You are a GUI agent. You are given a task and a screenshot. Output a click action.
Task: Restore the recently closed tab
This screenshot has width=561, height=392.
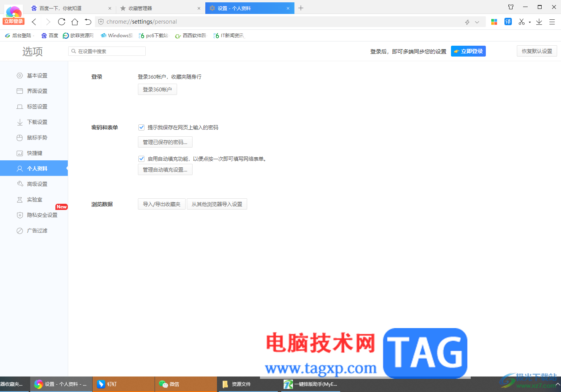click(x=88, y=22)
